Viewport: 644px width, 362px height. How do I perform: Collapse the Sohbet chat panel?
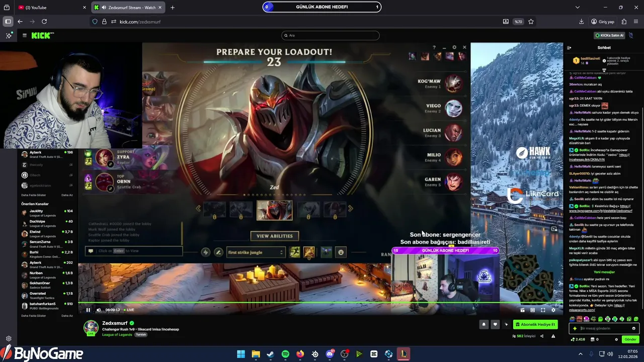(x=569, y=48)
